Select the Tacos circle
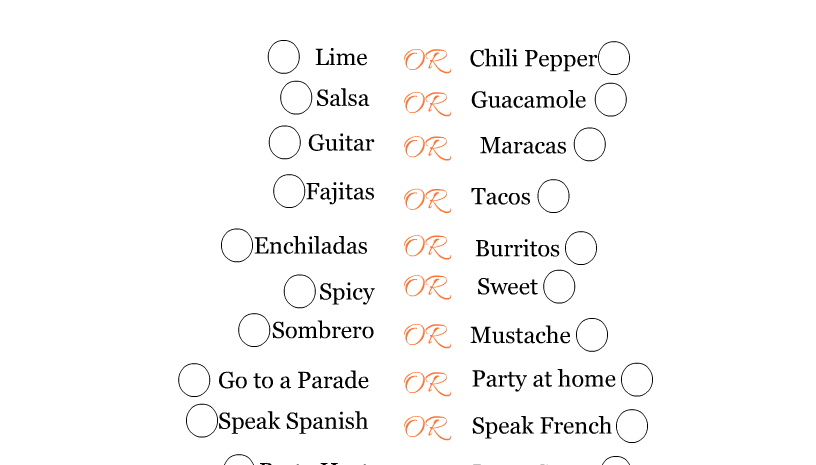The width and height of the screenshot is (816, 465). click(x=554, y=196)
